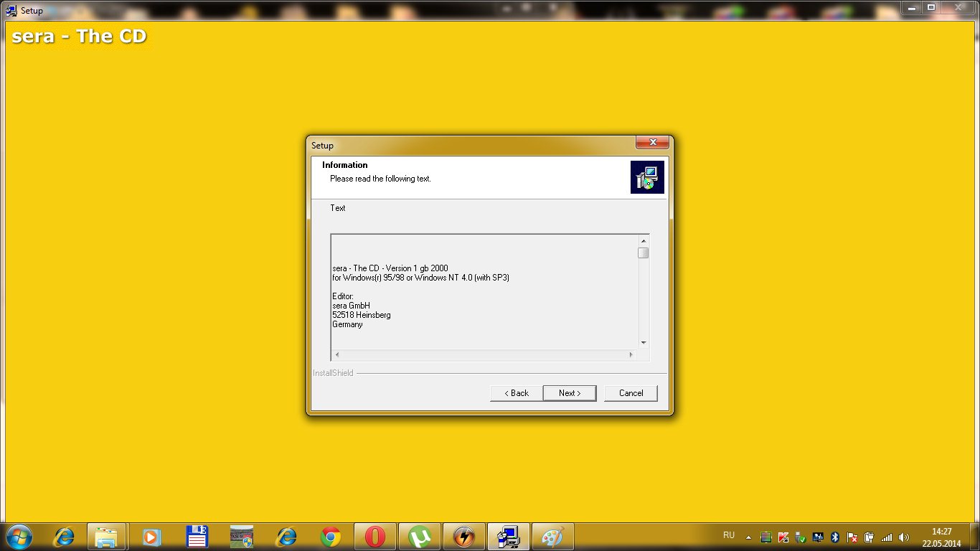
Task: Click the vertical scrollbar thumb in the text box
Action: pyautogui.click(x=644, y=253)
